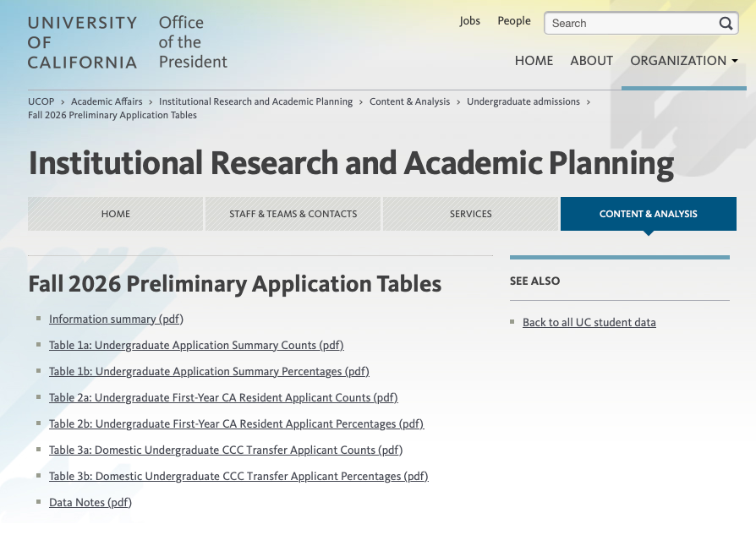This screenshot has width=756, height=546.
Task: Expand the ORGANIZATION dropdown menu
Action: pyautogui.click(x=683, y=61)
